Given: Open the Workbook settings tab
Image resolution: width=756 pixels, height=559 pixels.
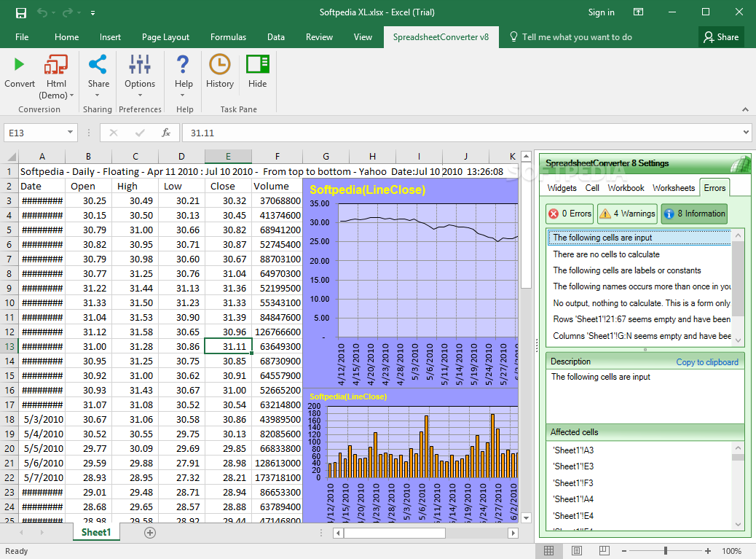Looking at the screenshot, I should (626, 188).
